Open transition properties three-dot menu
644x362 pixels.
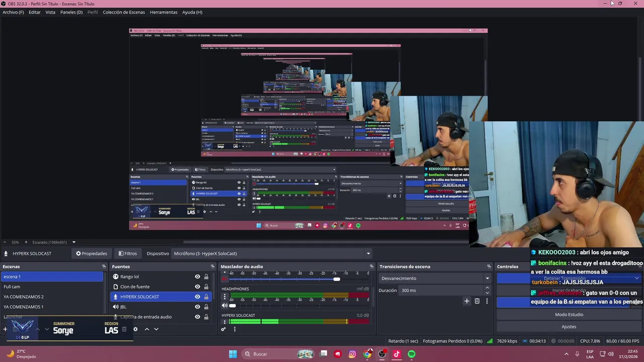tap(487, 301)
